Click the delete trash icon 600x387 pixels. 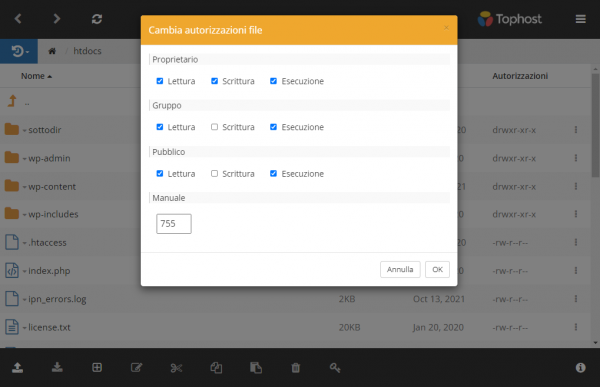point(295,367)
